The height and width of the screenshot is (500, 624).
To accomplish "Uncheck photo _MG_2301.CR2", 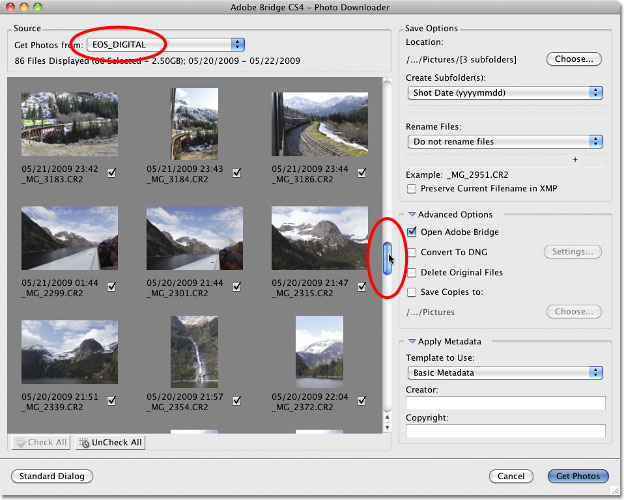I will [237, 287].
